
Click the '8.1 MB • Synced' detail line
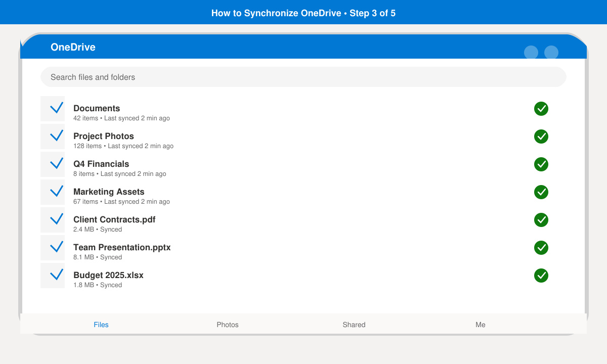[x=98, y=257]
